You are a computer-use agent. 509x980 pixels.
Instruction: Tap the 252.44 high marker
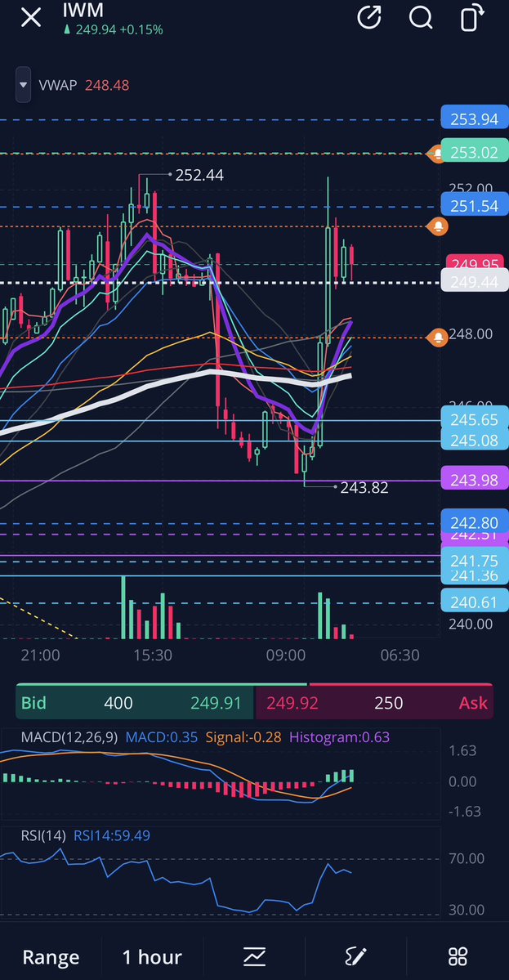click(x=199, y=175)
